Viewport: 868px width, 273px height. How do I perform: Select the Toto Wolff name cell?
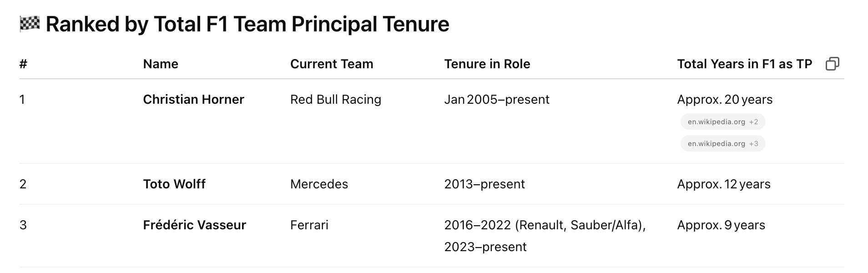coord(174,184)
